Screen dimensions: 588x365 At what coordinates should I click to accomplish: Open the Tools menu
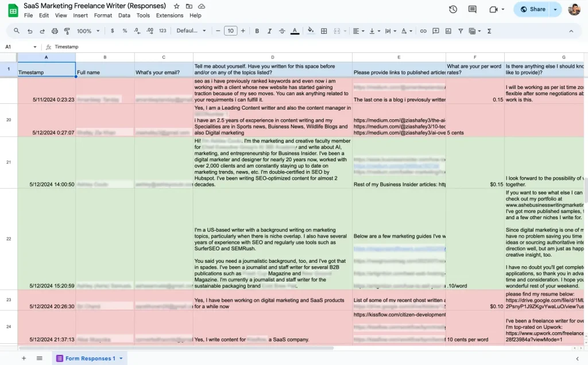[143, 15]
